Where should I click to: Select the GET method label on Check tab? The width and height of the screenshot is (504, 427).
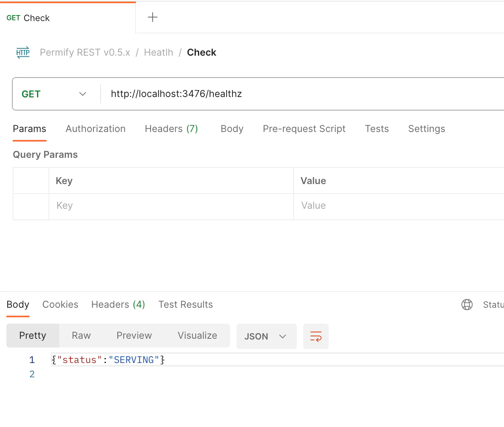pyautogui.click(x=12, y=18)
